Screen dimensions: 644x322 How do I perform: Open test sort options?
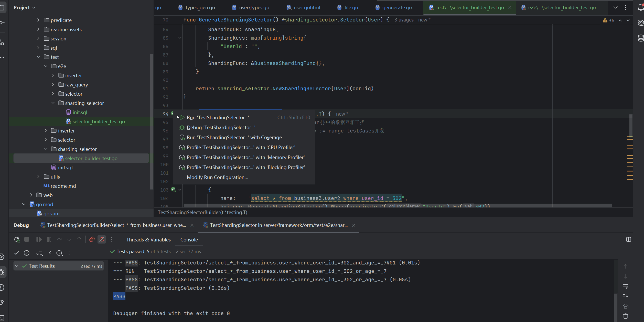pos(39,253)
